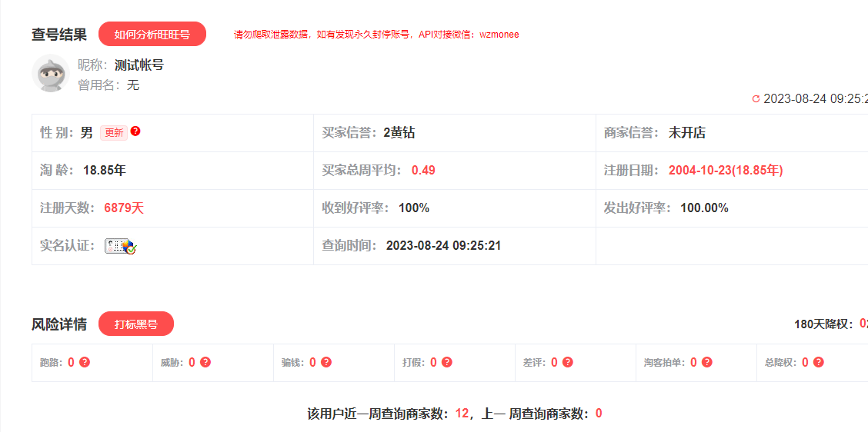
Task: Select the weekly average value 0.49
Action: click(423, 171)
